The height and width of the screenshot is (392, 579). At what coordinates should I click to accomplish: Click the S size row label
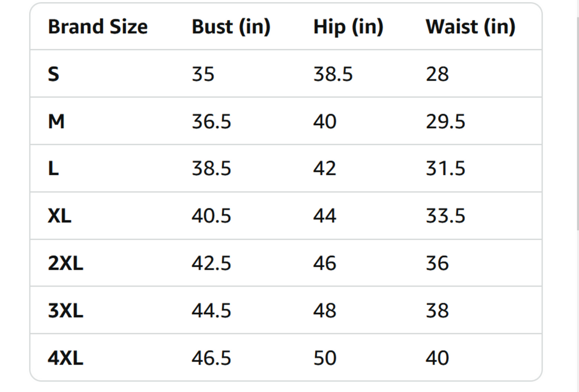click(54, 74)
